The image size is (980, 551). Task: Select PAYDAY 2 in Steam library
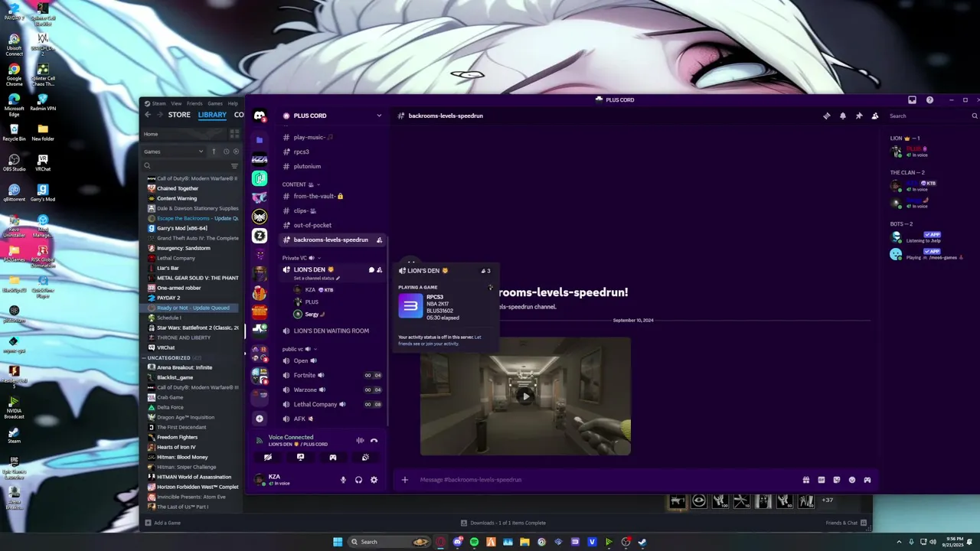click(x=168, y=298)
